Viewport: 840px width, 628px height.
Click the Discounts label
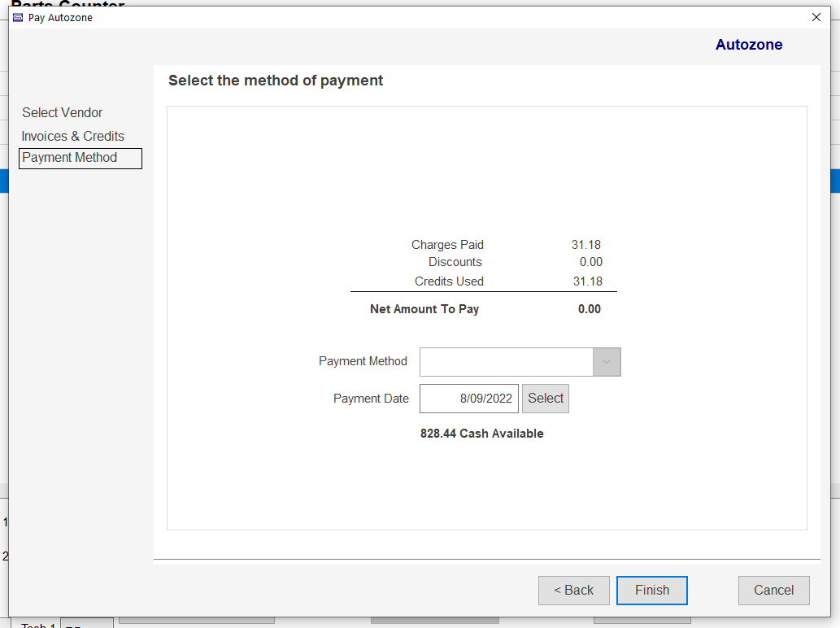(455, 262)
